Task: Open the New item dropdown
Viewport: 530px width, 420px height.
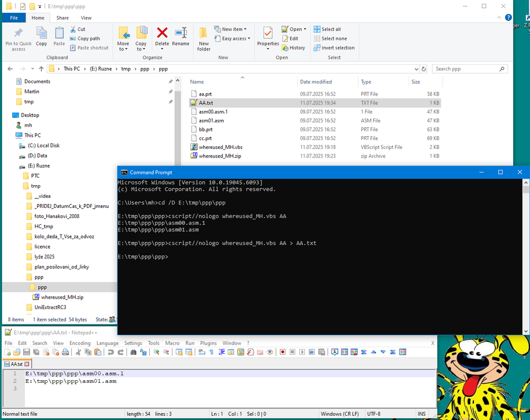Action: click(232, 29)
